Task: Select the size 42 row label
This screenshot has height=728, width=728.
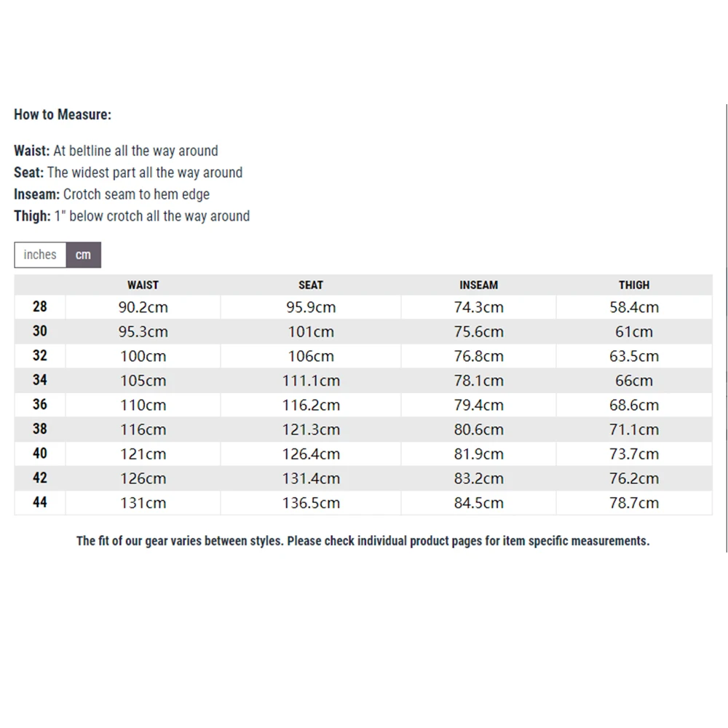Action: click(x=40, y=478)
